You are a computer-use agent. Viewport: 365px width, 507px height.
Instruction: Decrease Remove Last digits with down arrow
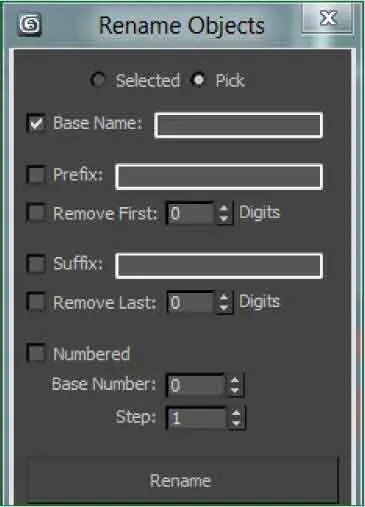click(x=224, y=308)
